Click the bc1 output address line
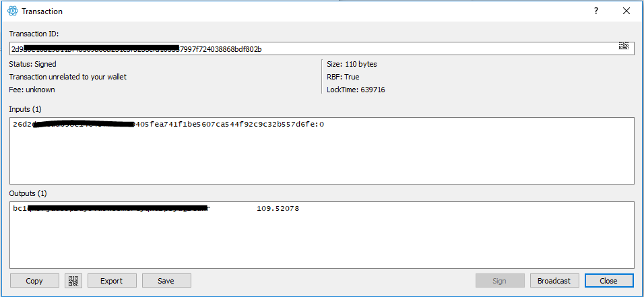The image size is (644, 297). click(x=112, y=209)
